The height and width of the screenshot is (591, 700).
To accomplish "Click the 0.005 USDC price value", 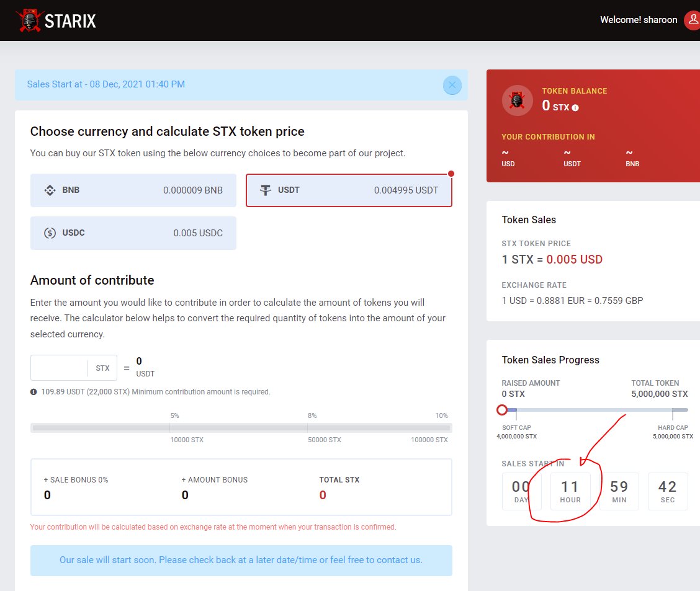I will tap(198, 233).
